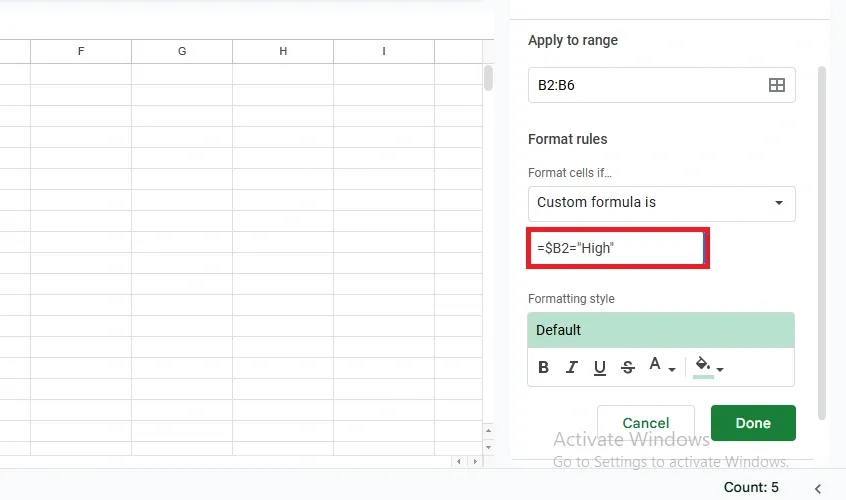Open the fill color bucket picker

[707, 367]
